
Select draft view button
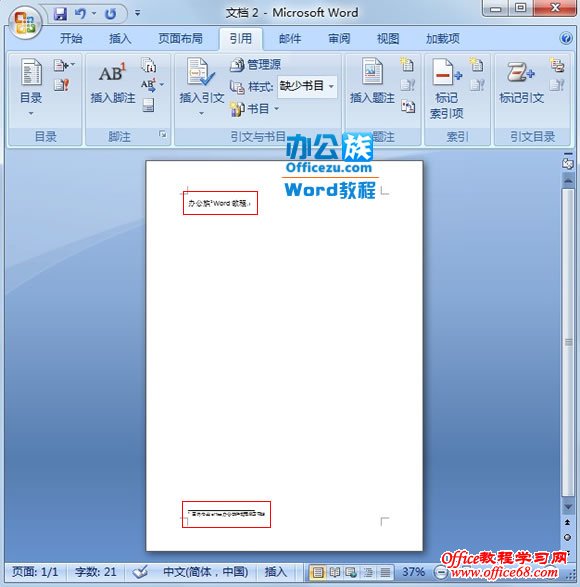tap(385, 572)
